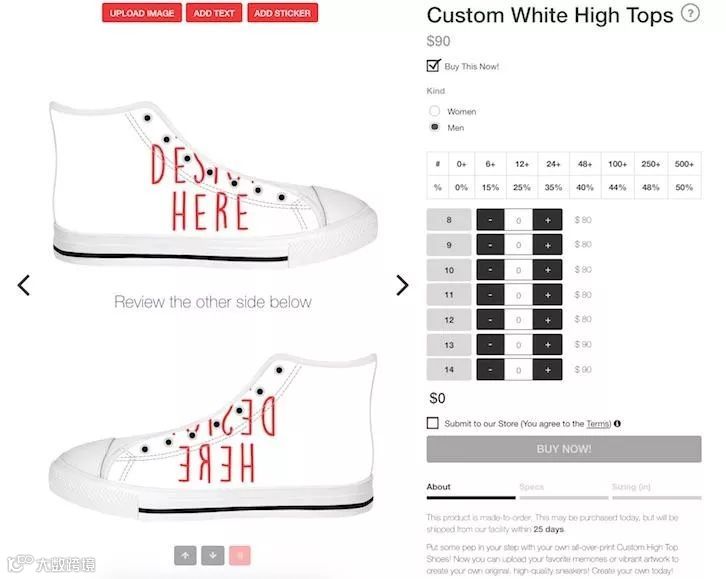
Task: Click the move-down arrow button below shoe
Action: click(213, 555)
